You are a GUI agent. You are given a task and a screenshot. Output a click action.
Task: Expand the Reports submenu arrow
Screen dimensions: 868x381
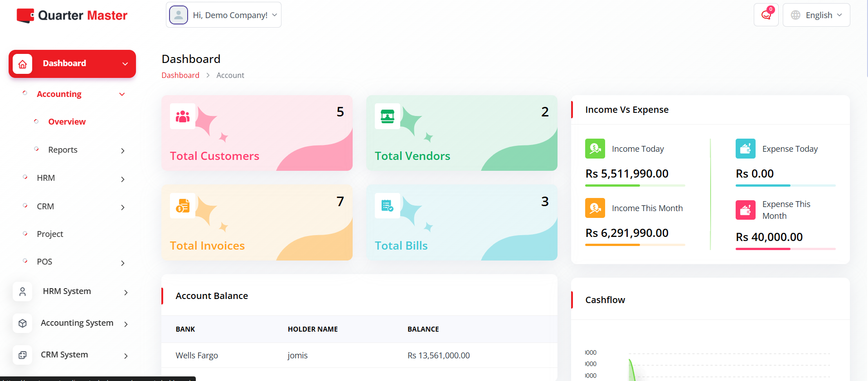pos(123,150)
